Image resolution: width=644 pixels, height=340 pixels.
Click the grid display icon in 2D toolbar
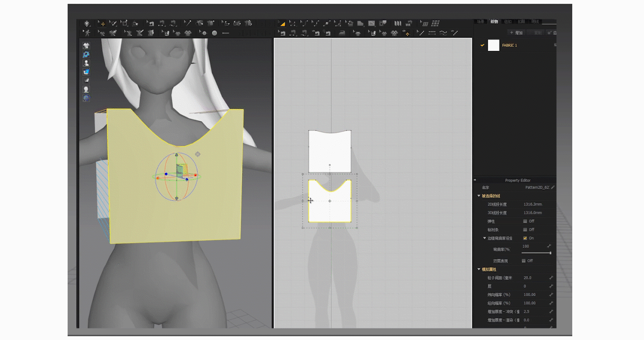(435, 23)
